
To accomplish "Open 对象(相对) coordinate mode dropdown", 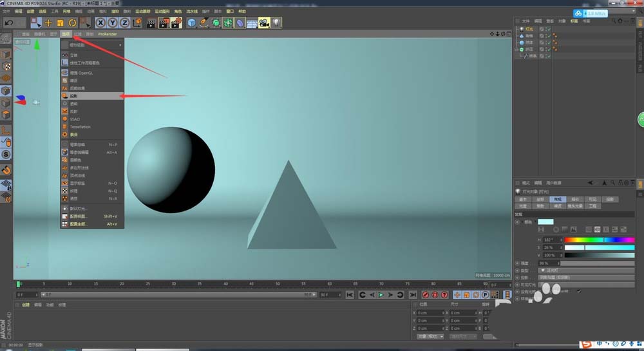I will [x=430, y=337].
